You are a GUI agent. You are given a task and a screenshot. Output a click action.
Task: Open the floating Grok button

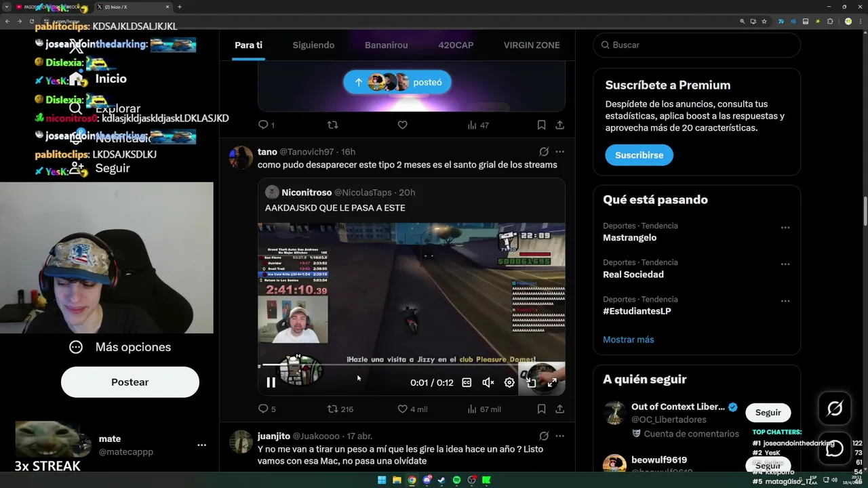(835, 408)
